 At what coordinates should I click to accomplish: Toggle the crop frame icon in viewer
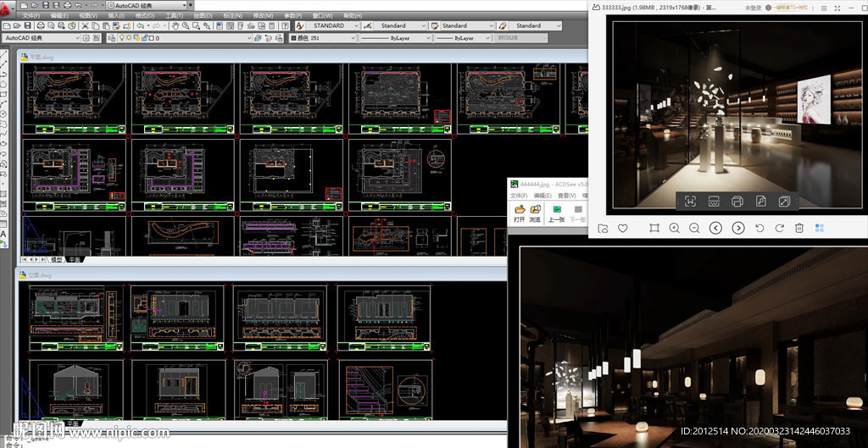point(654,228)
